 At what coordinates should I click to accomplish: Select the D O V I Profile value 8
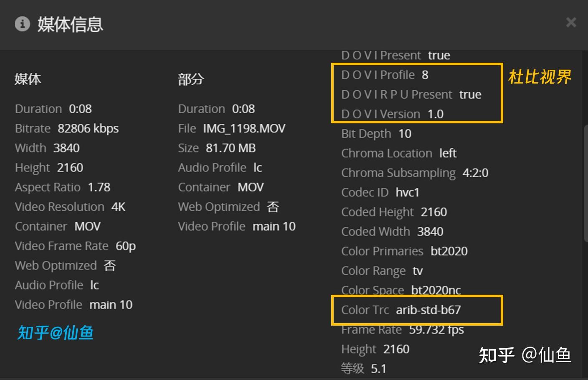coord(425,75)
